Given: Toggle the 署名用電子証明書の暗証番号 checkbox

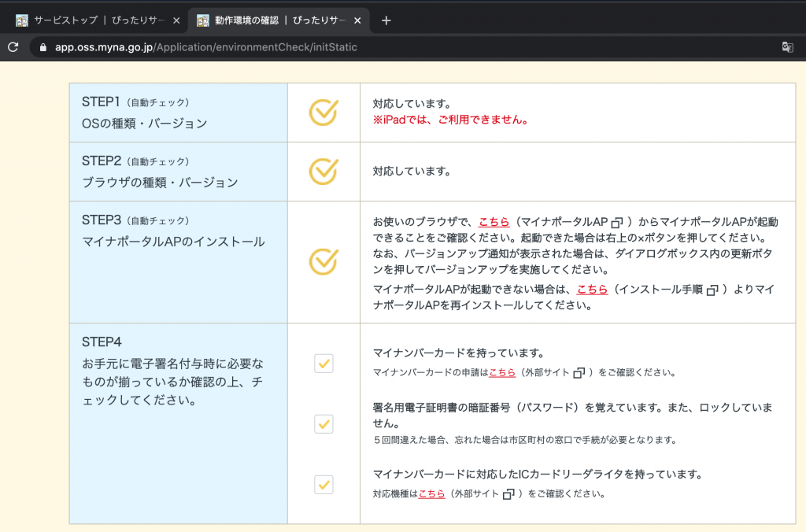Looking at the screenshot, I should (x=323, y=423).
